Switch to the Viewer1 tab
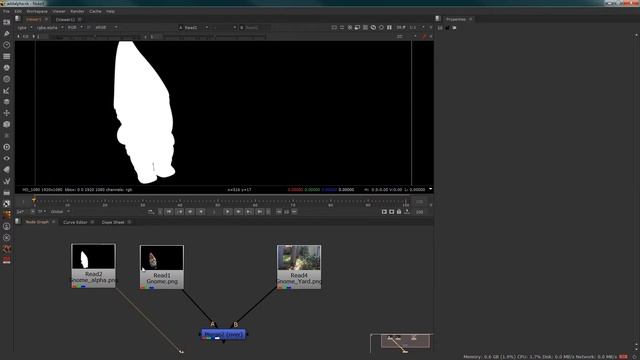This screenshot has height=360, width=640. (x=33, y=19)
